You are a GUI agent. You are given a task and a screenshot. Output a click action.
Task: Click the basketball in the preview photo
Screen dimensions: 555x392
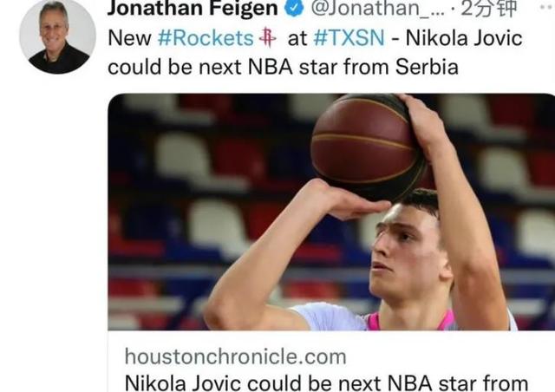pyautogui.click(x=368, y=145)
